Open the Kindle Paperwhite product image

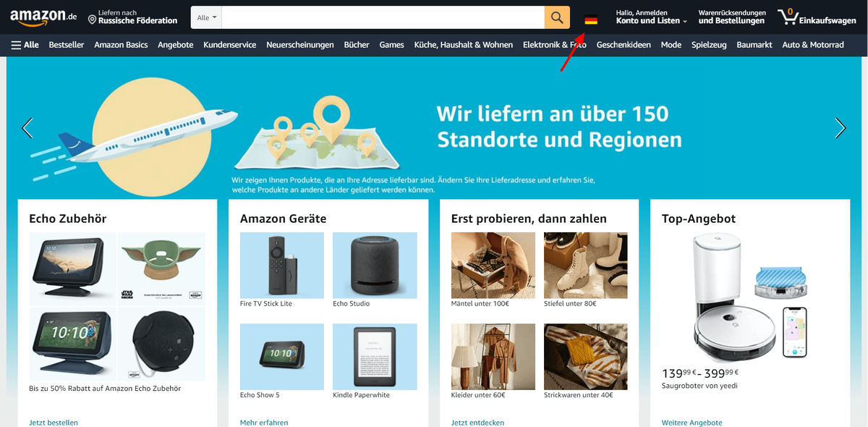(375, 356)
